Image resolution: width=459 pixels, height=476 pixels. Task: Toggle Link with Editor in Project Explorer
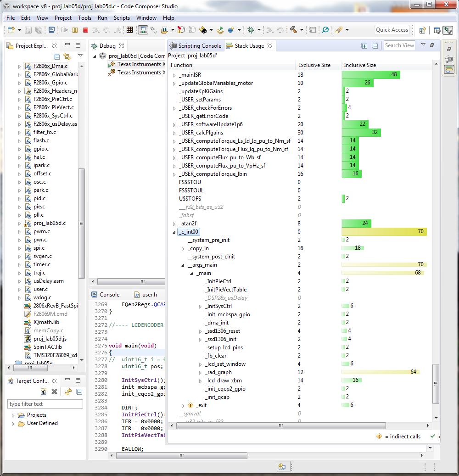click(x=67, y=56)
